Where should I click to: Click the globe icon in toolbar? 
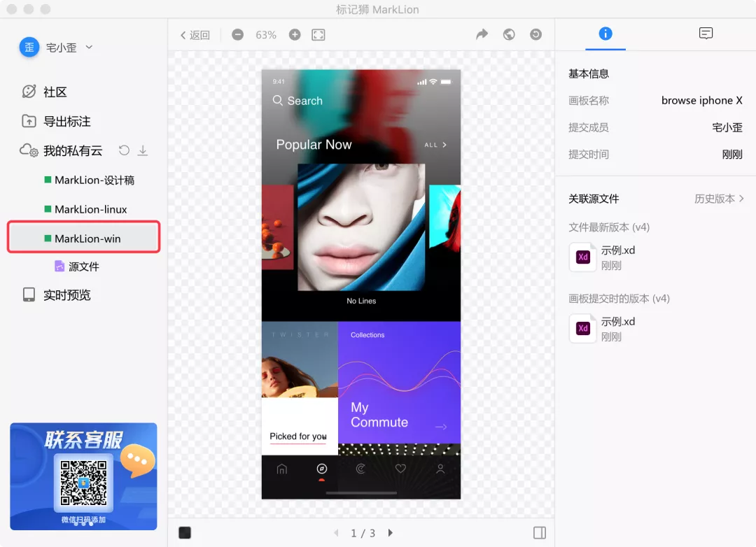(509, 34)
